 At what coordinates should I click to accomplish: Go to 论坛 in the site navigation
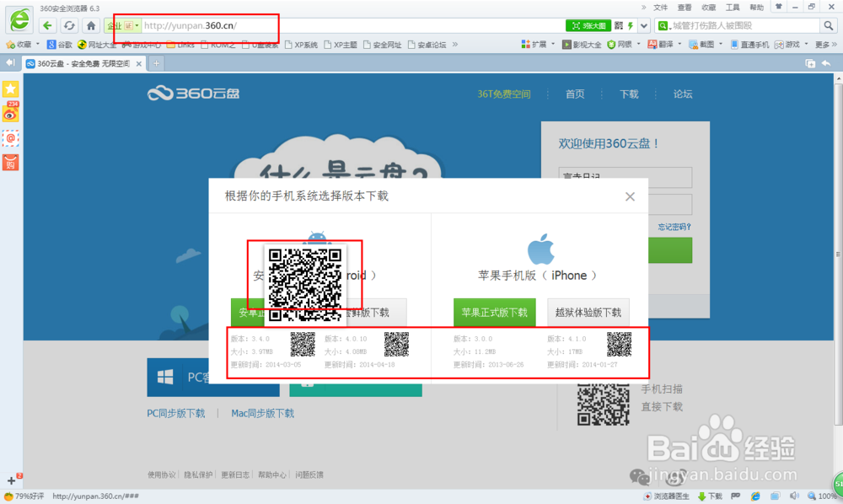[x=683, y=94]
